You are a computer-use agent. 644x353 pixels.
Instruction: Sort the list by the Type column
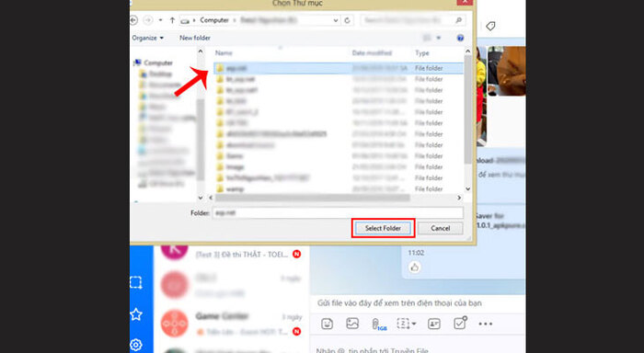coord(421,53)
